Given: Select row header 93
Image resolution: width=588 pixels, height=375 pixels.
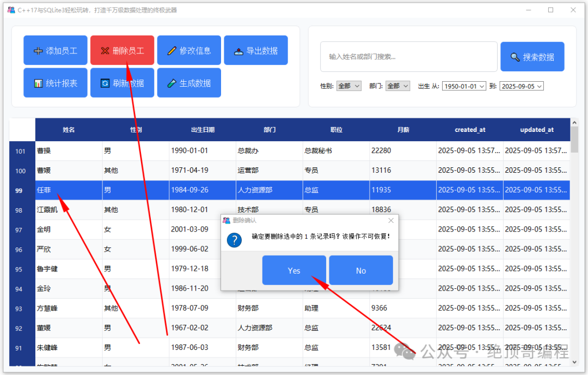Looking at the screenshot, I should click(22, 309).
